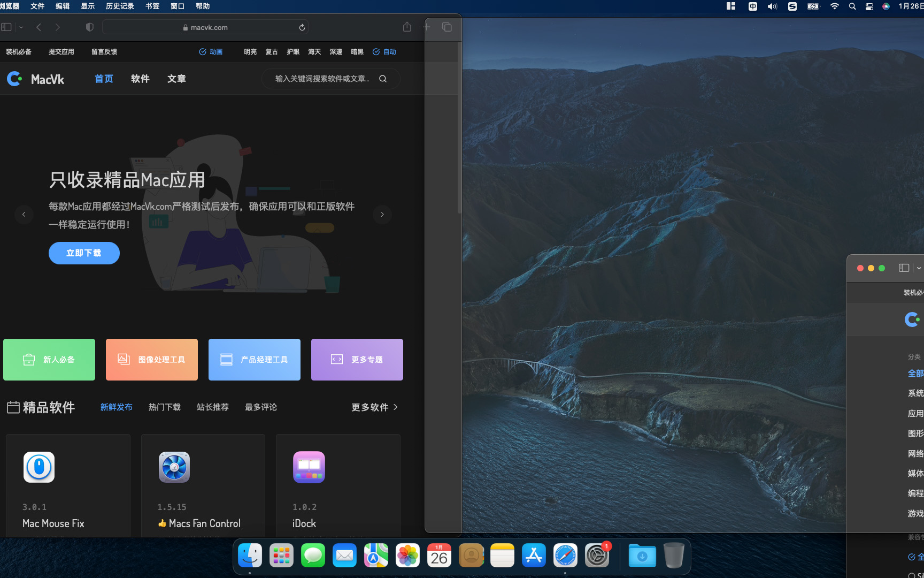924x578 pixels.
Task: Click the previous carousel arrow
Action: click(x=24, y=214)
